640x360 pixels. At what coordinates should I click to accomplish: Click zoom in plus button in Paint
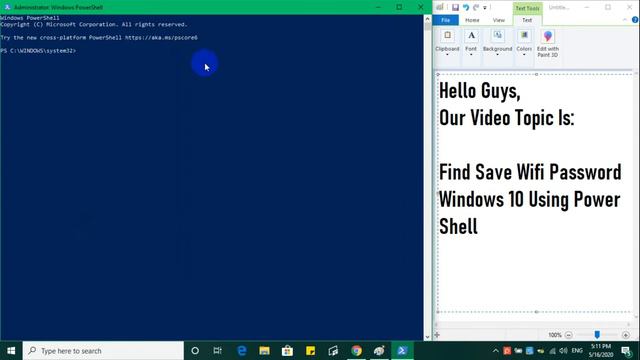point(626,335)
